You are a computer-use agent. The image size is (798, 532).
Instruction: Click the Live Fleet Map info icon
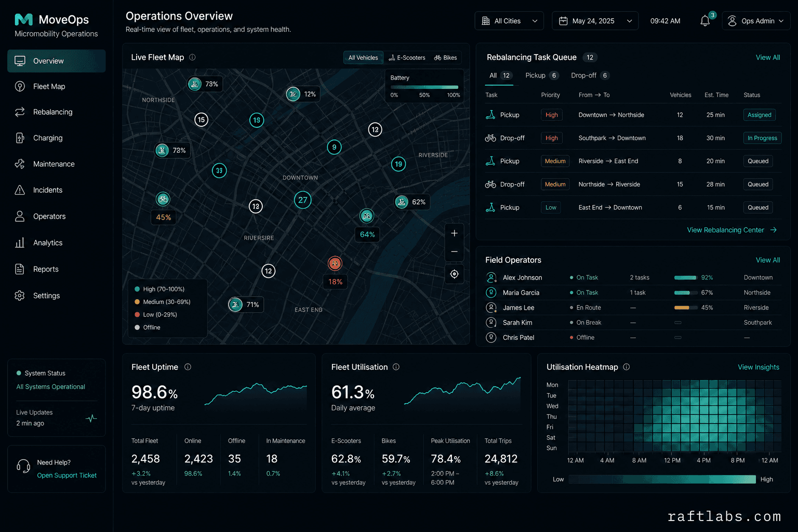point(192,57)
